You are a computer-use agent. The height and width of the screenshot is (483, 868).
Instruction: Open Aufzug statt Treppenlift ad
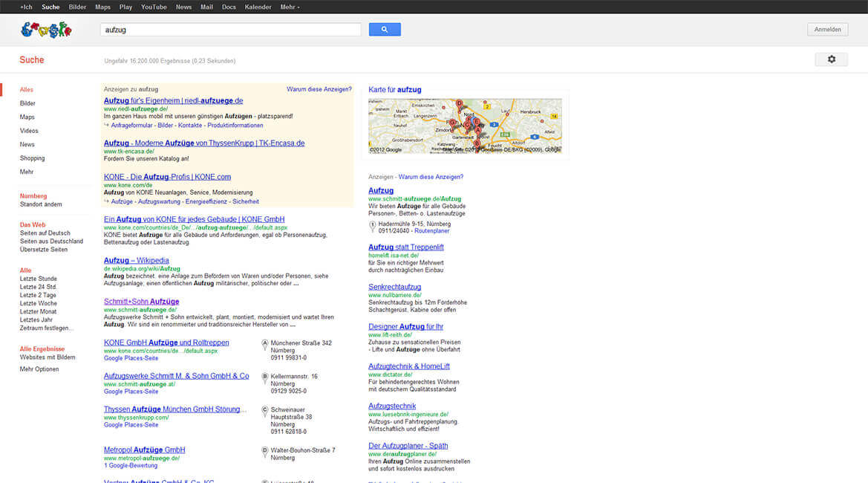(x=405, y=247)
